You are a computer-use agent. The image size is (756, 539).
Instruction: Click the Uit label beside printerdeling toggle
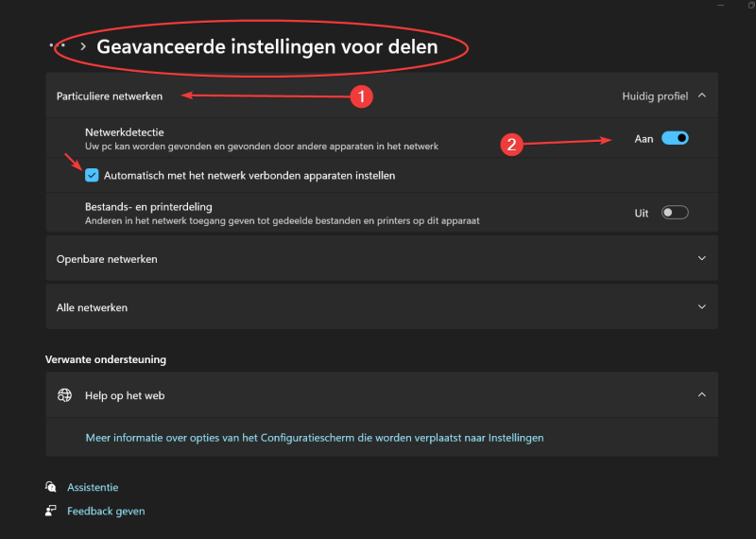642,214
